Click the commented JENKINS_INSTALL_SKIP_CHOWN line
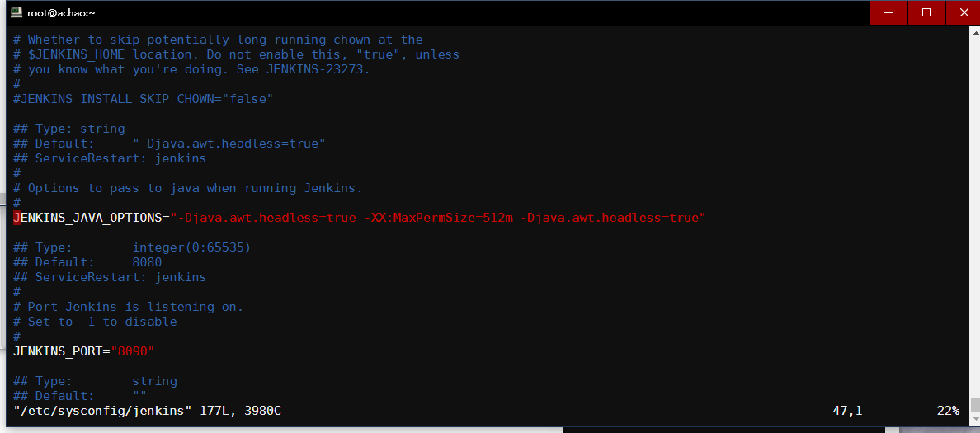The width and height of the screenshot is (980, 433). tap(143, 99)
